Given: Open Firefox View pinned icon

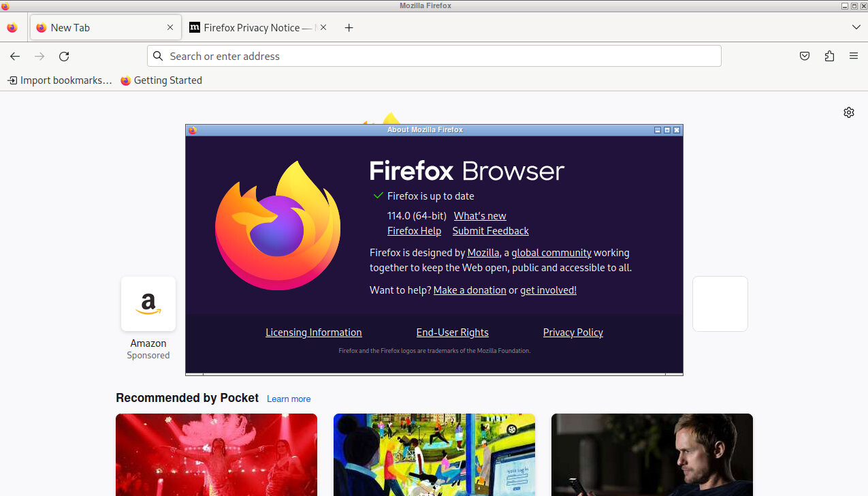Looking at the screenshot, I should click(x=12, y=28).
